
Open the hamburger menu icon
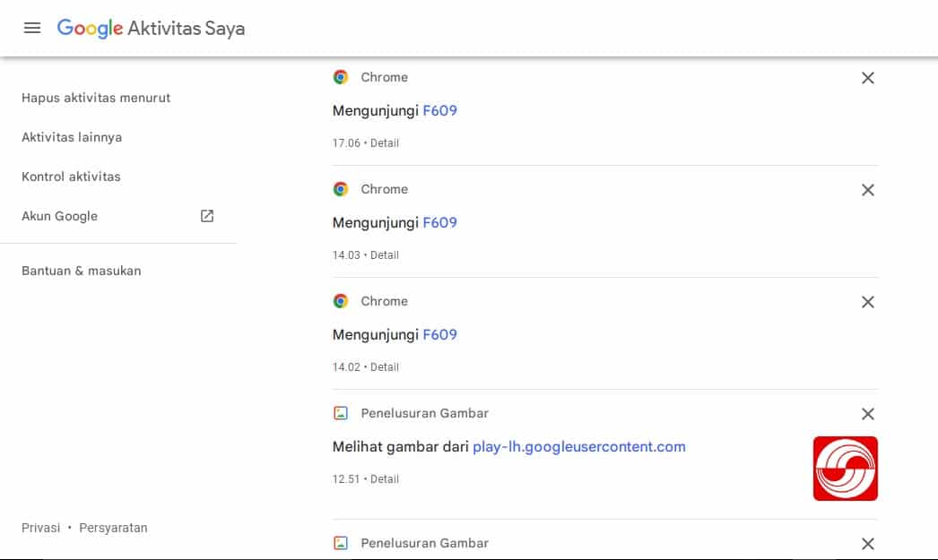[32, 28]
